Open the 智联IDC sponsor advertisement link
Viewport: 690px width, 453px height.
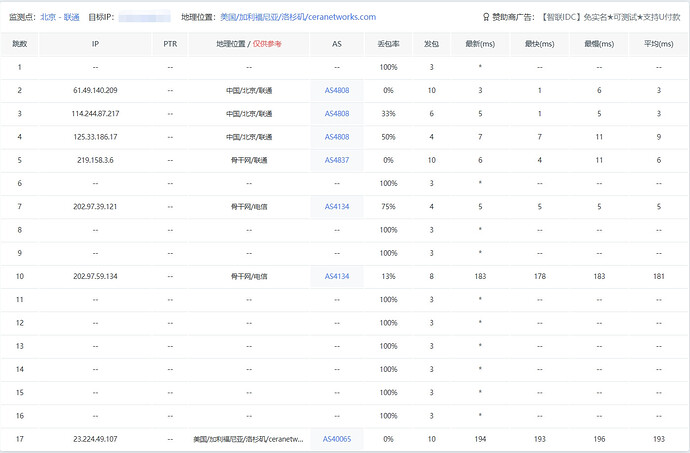(610, 17)
